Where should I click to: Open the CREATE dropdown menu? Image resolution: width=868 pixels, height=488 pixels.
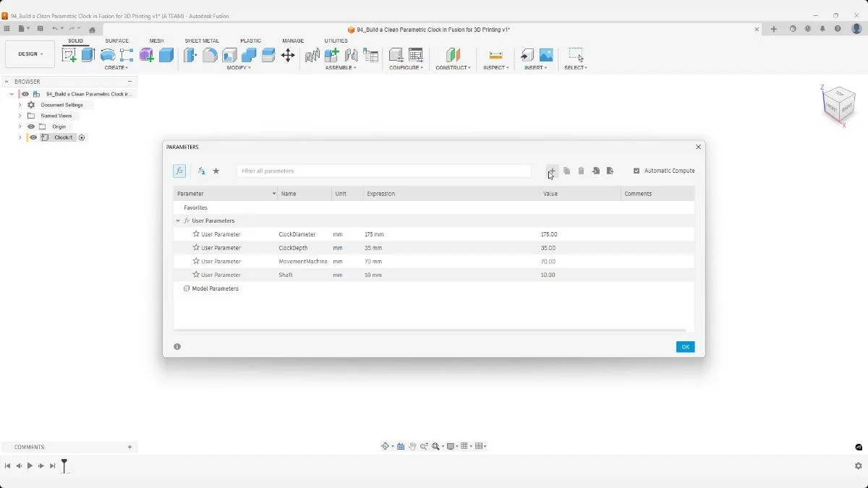116,68
